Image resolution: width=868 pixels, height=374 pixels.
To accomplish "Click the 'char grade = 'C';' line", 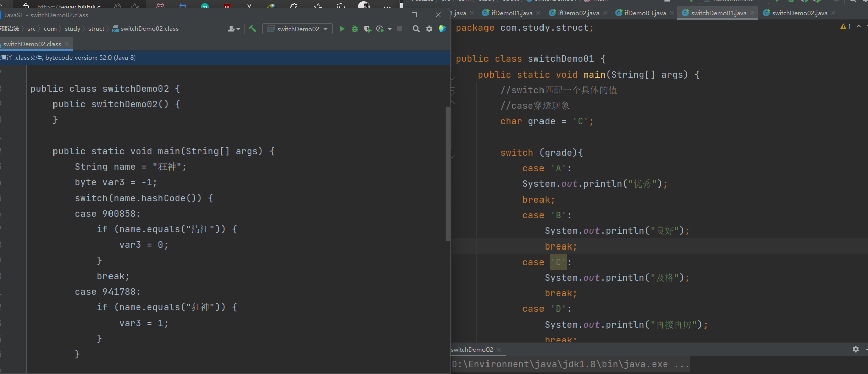I will tap(547, 121).
